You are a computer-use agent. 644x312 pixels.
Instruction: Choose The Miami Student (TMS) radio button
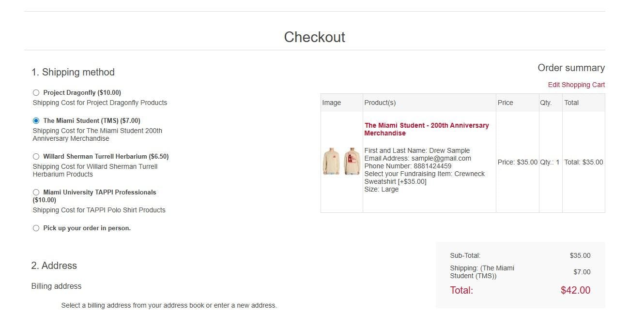36,120
